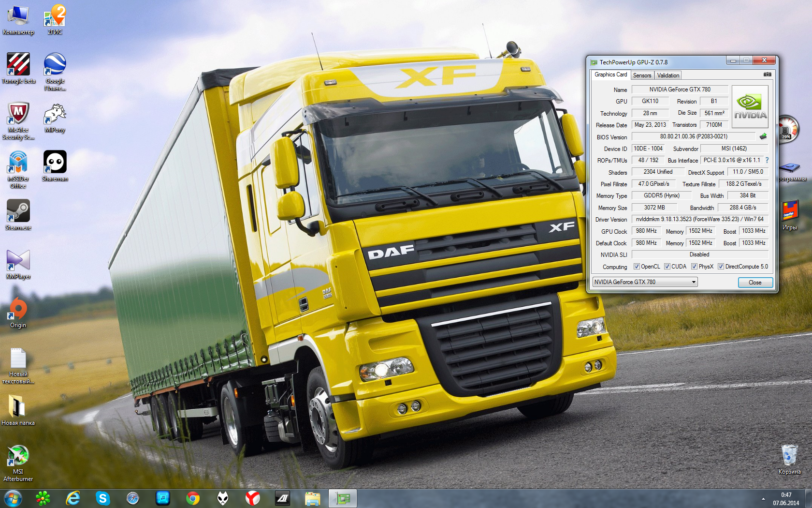Launch Yandex browser from the taskbar

pos(253,498)
